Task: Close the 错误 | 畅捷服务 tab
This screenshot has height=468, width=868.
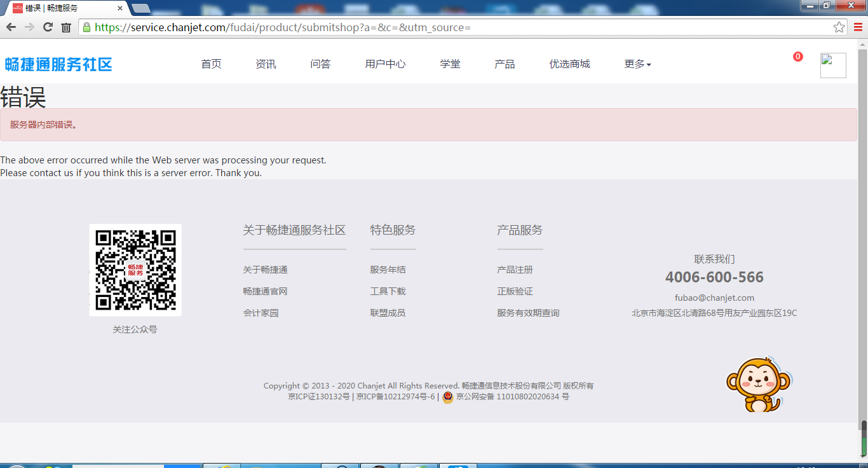Action: pyautogui.click(x=120, y=8)
